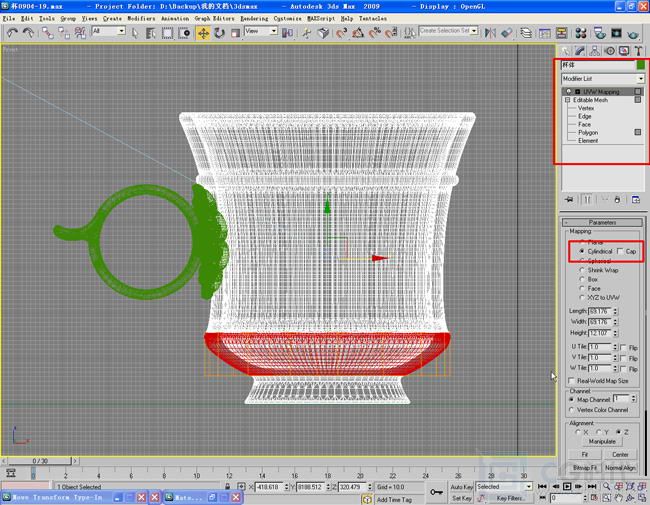650x505 pixels.
Task: Click the Quick Render teapot icon
Action: click(x=633, y=33)
